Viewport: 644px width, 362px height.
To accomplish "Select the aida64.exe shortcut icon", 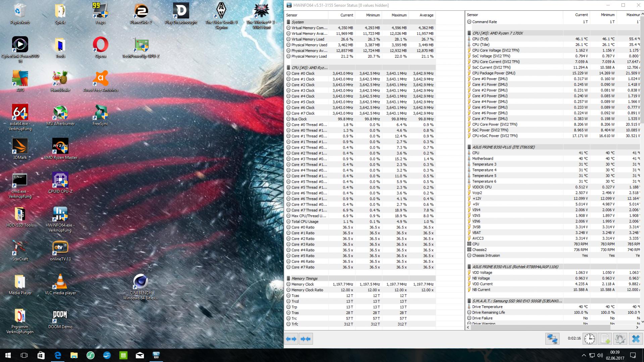I will pyautogui.click(x=20, y=117).
